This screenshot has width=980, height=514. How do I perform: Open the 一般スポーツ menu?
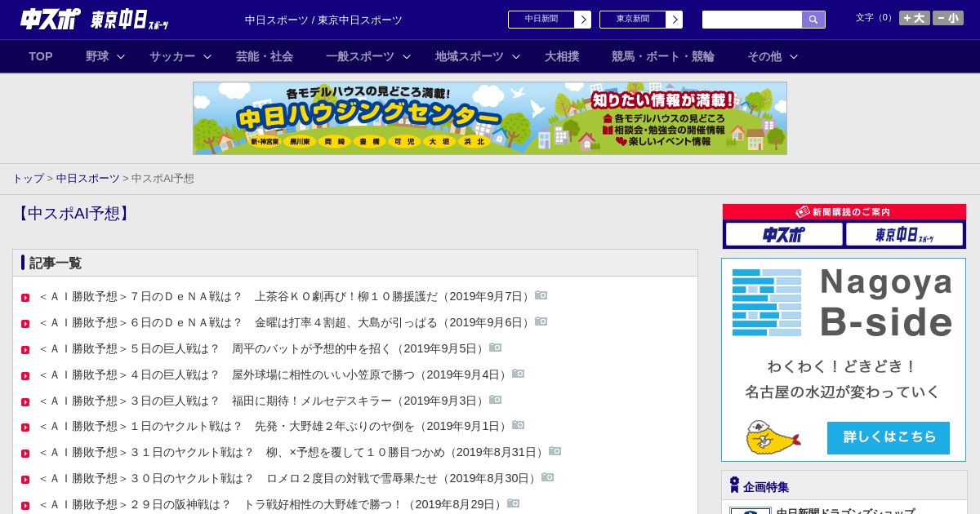tap(360, 56)
